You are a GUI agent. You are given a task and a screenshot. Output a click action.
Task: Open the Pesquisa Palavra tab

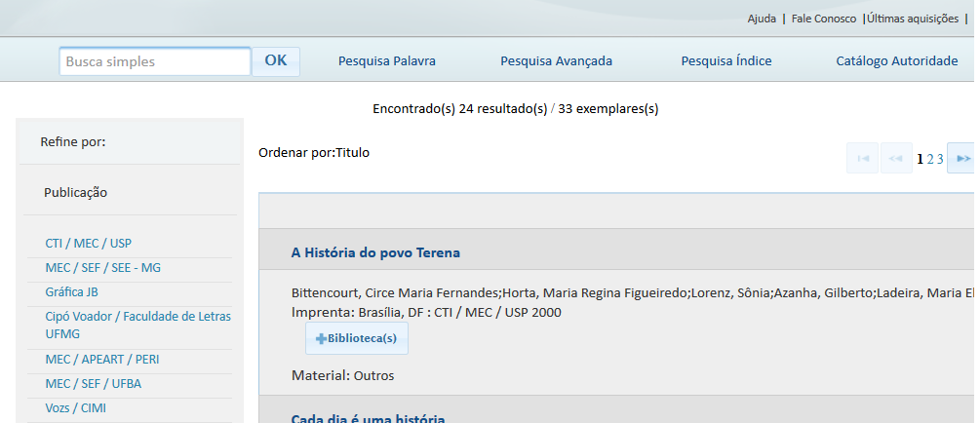click(387, 60)
